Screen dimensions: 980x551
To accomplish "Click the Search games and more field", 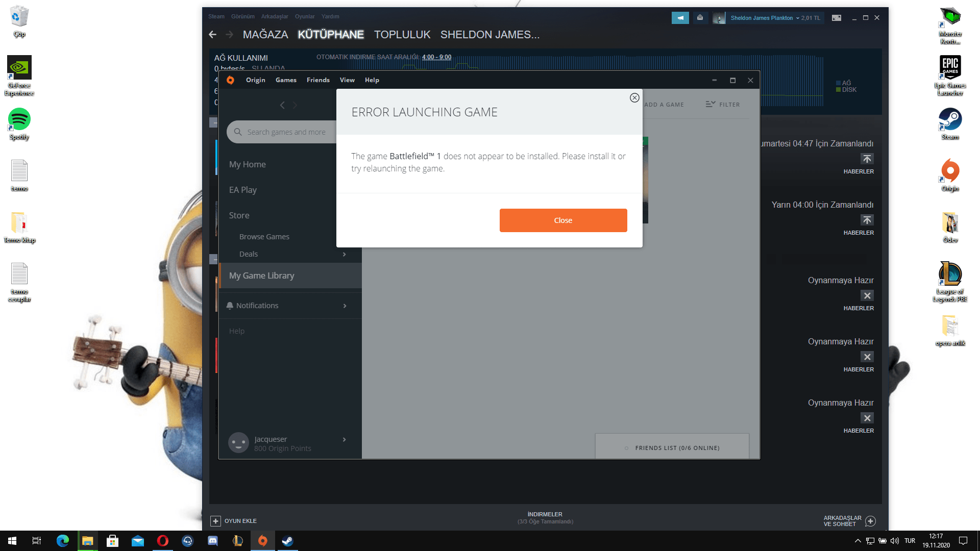I will (x=286, y=132).
